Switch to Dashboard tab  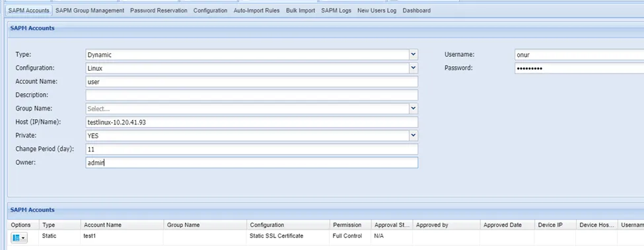tap(417, 11)
